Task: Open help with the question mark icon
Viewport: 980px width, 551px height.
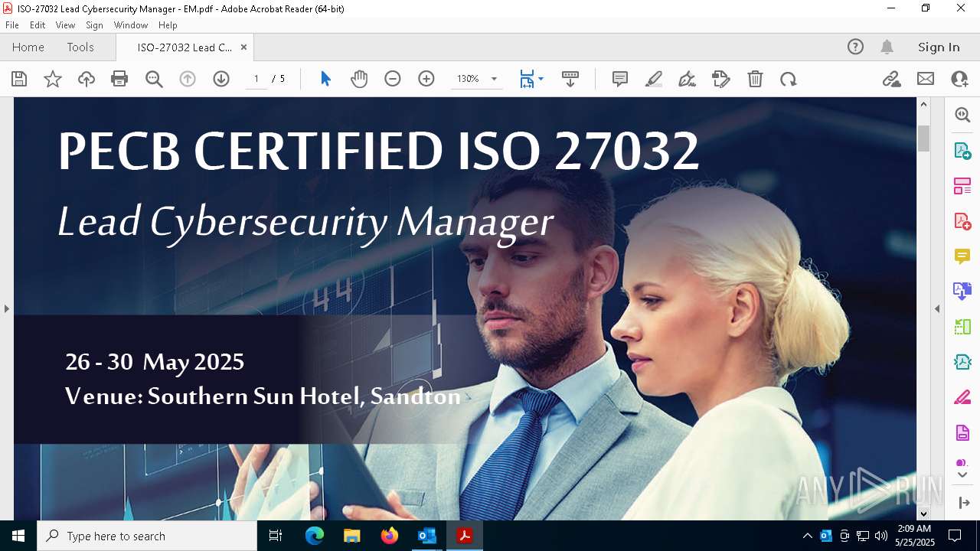Action: [x=855, y=47]
